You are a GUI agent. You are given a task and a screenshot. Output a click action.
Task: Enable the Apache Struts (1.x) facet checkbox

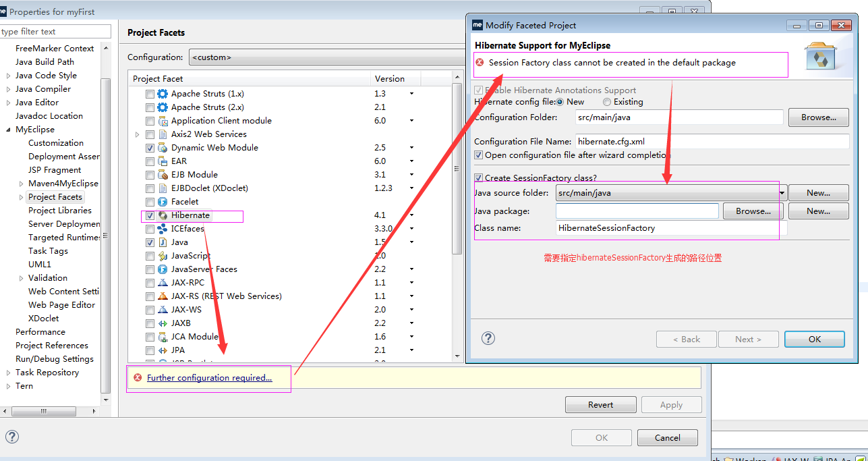click(x=150, y=94)
